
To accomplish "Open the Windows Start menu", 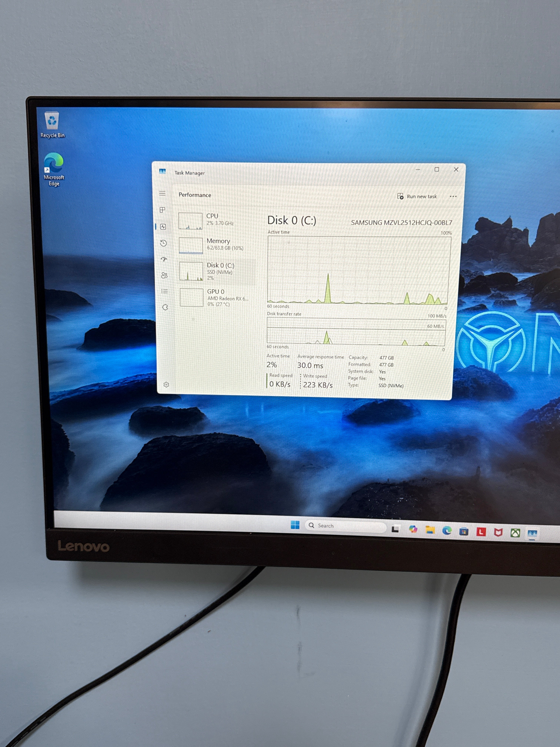I will 295,525.
